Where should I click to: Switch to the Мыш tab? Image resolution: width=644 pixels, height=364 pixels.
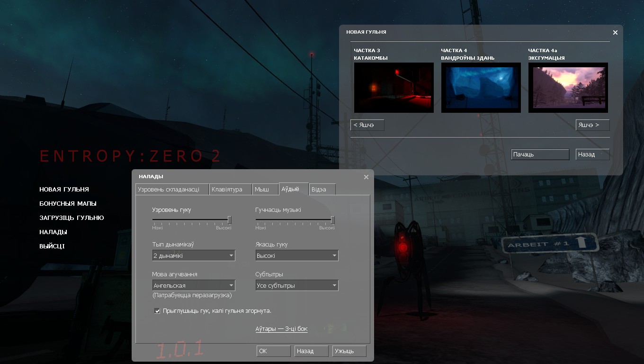[x=265, y=190]
